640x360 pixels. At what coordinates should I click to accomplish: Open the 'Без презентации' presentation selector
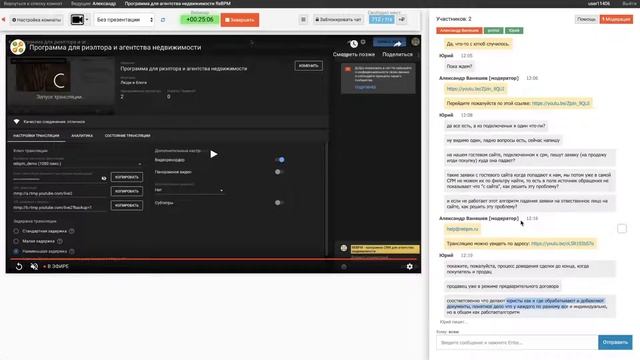(124, 20)
